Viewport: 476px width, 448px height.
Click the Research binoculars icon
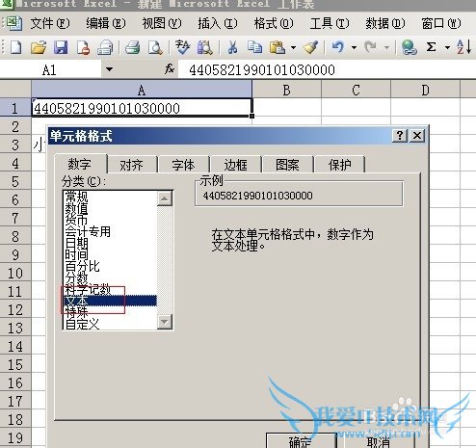click(205, 47)
